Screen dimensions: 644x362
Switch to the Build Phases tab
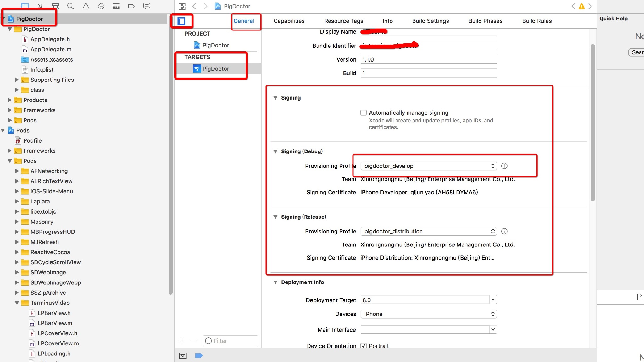pos(485,21)
